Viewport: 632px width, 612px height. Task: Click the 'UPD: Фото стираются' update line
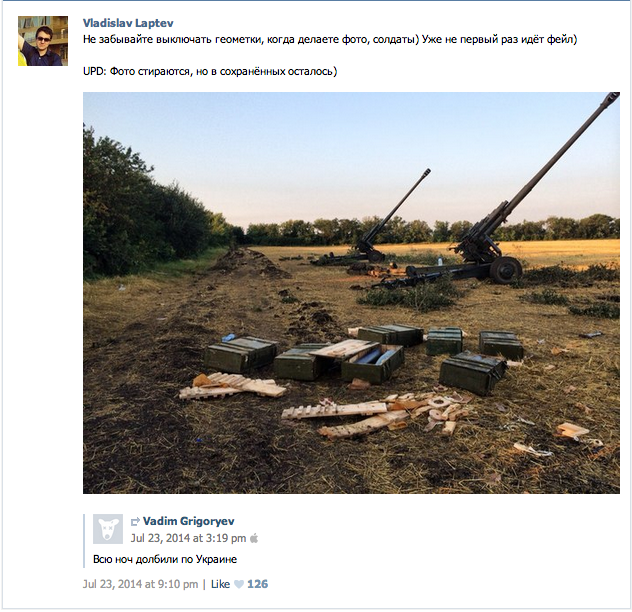[210, 71]
